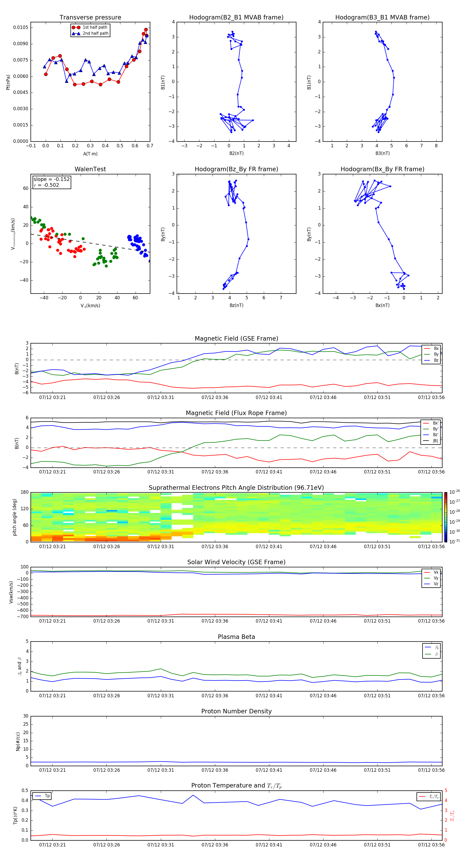473x868 pixels.
Task: Click the 'B2(nT)' x-axis label
Action: coord(236,153)
